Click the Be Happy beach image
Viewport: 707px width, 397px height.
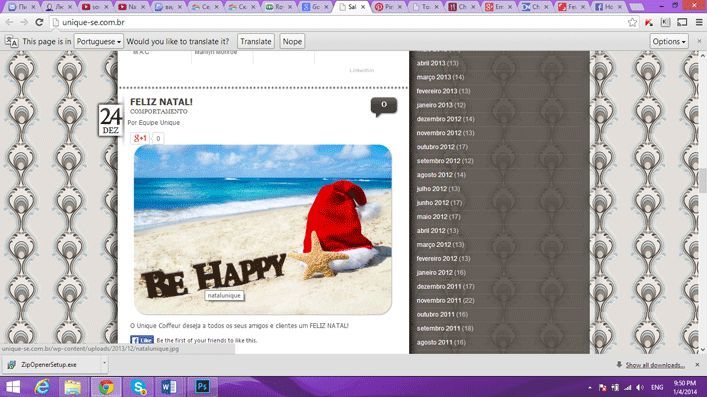point(263,229)
